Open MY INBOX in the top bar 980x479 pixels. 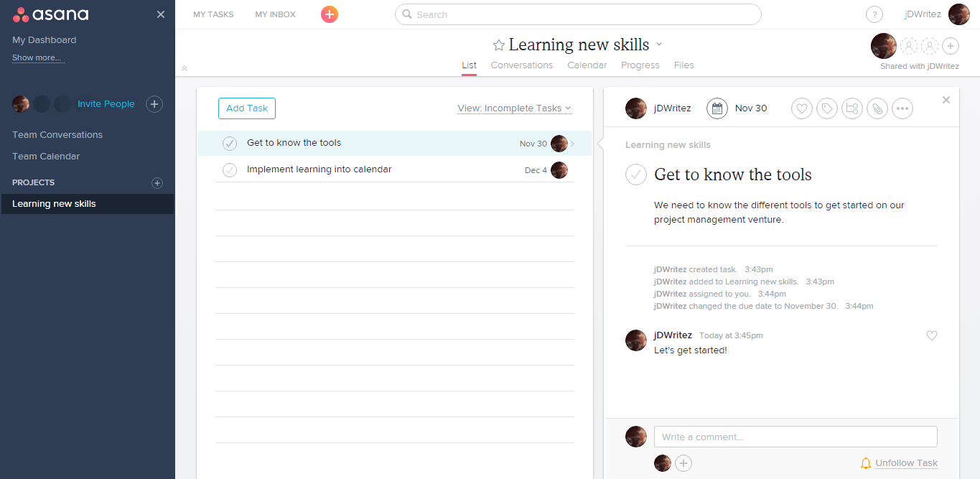[275, 14]
